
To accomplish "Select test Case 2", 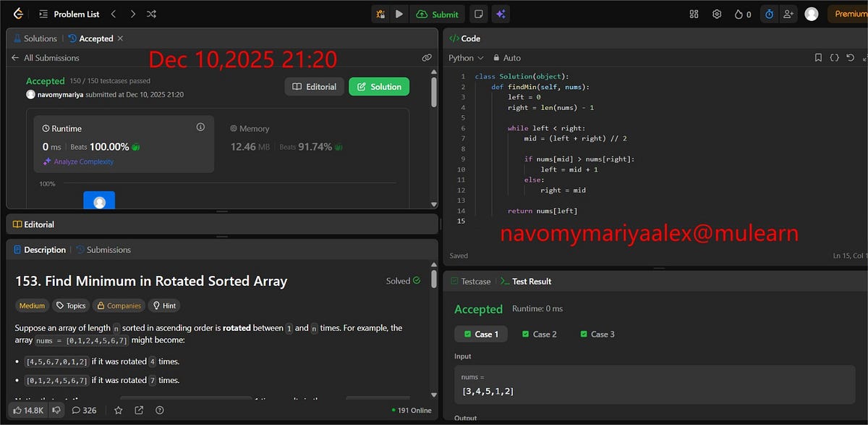I will coord(539,334).
